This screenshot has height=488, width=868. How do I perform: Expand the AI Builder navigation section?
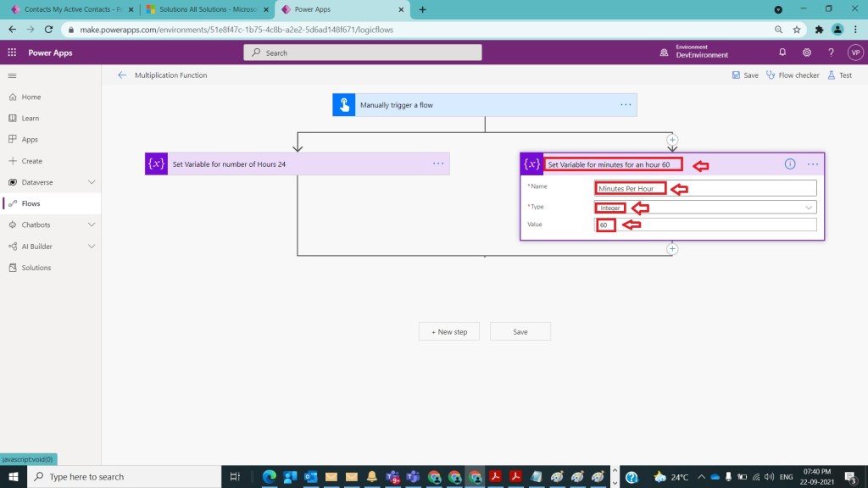[92, 247]
